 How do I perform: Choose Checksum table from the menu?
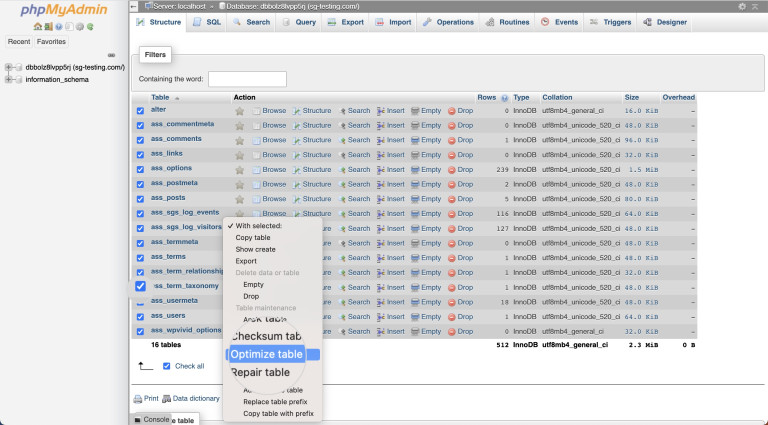click(266, 336)
